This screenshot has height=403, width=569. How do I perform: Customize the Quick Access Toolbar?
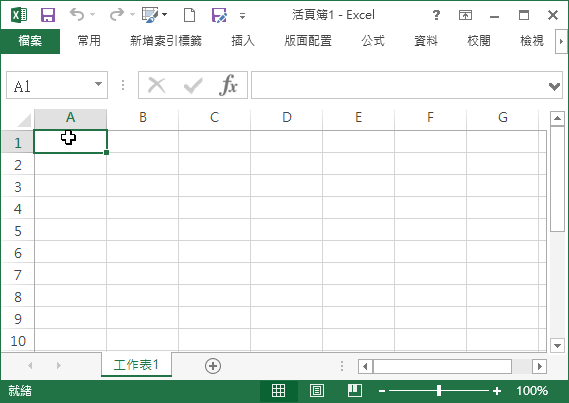point(242,16)
